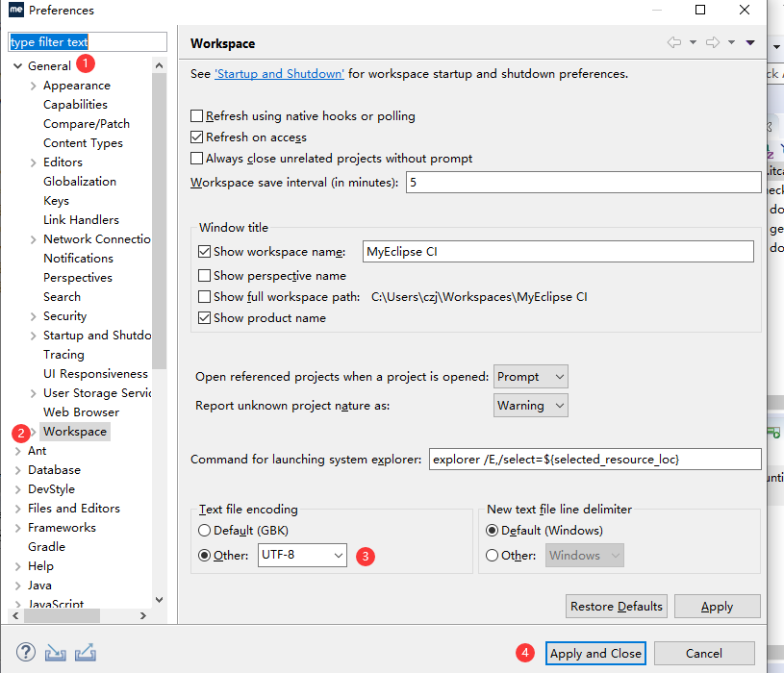
Task: Select Capabilities in the tree
Action: (75, 105)
